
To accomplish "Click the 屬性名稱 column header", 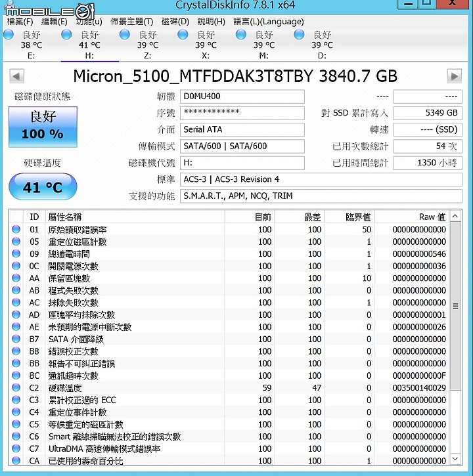I will pyautogui.click(x=135, y=217).
